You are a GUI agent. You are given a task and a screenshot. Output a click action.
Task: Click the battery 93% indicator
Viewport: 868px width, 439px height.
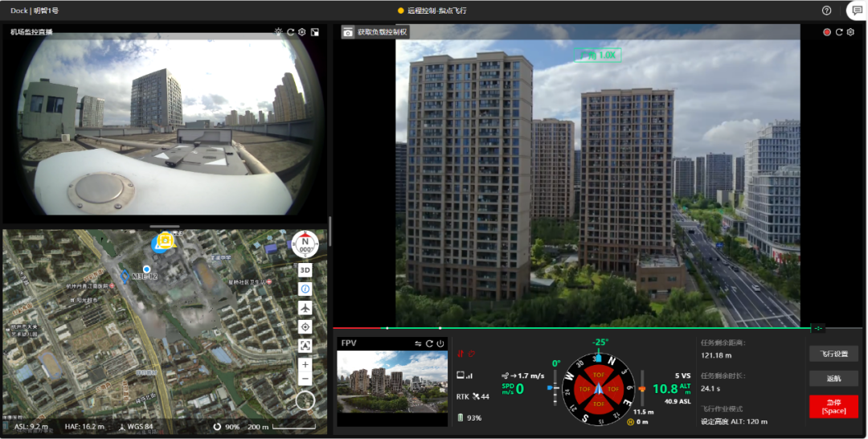tap(469, 418)
